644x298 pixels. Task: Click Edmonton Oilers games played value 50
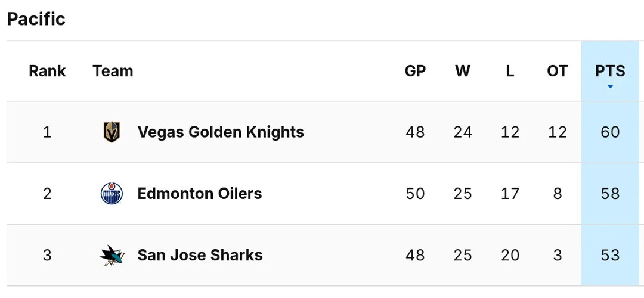415,194
